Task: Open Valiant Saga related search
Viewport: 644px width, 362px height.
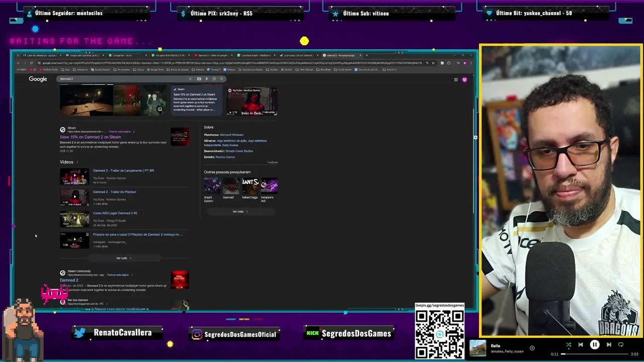Action: 250,189
